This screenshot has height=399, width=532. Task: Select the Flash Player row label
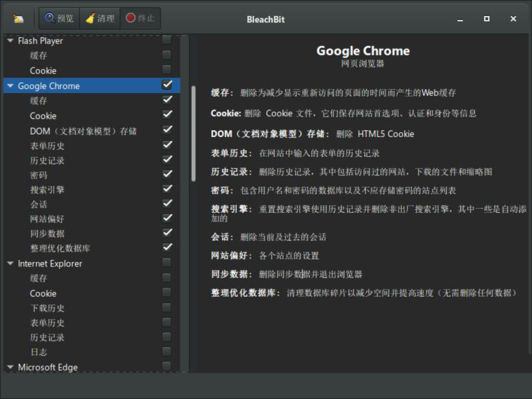(41, 41)
